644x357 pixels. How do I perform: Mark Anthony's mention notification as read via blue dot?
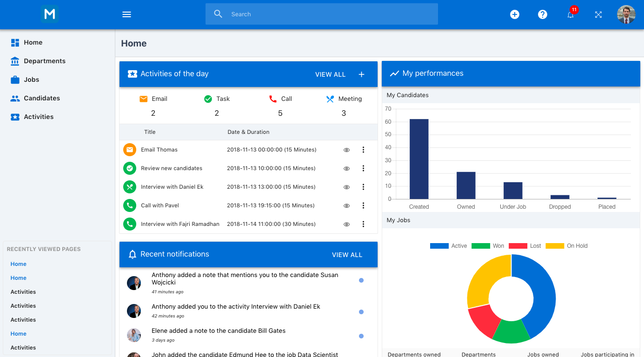pos(361,280)
